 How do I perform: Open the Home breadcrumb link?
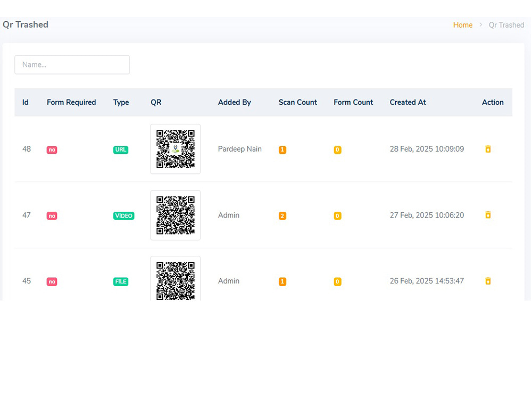pos(463,25)
